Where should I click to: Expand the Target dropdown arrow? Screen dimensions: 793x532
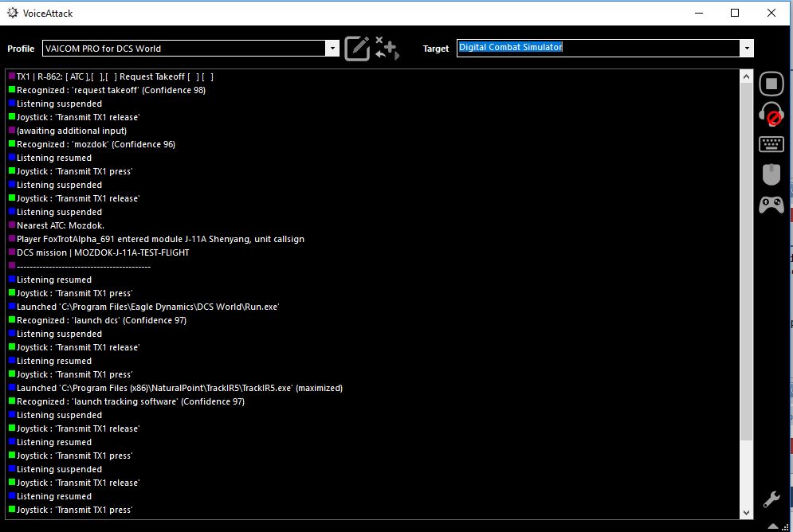point(747,49)
